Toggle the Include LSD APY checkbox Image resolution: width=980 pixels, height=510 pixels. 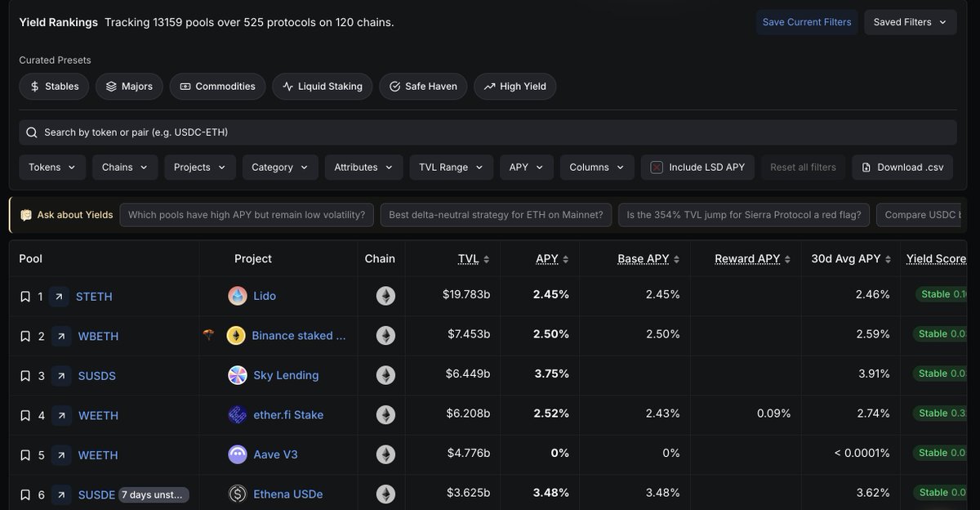point(657,168)
